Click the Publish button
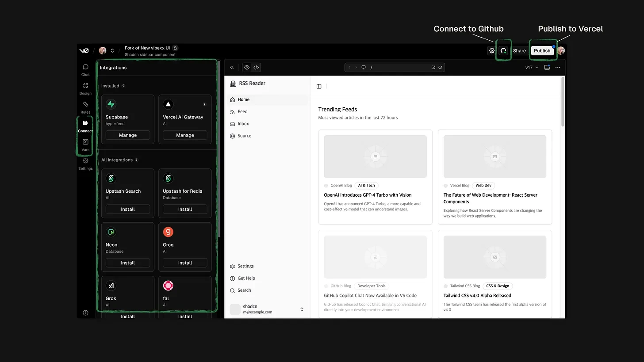Screen dimensions: 644x362 (542, 51)
